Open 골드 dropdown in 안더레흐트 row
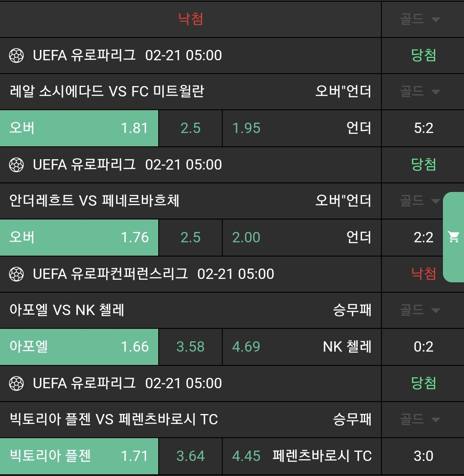This screenshot has width=464, height=476. [420, 201]
